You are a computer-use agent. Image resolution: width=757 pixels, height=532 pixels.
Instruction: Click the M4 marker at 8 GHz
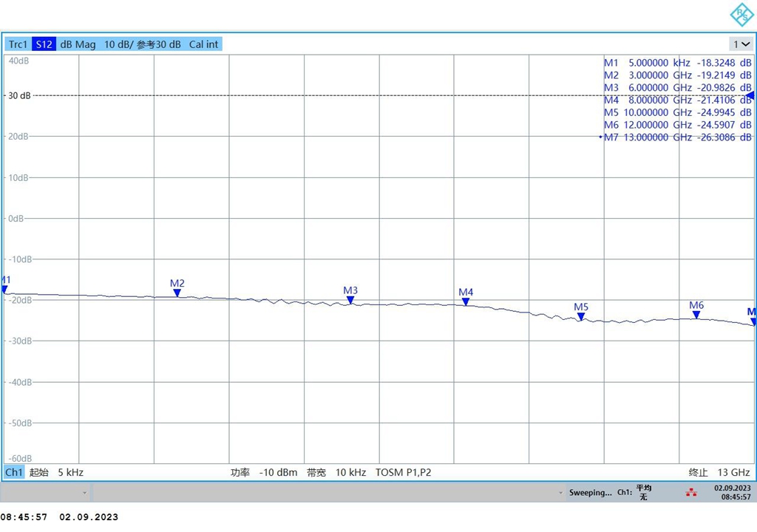click(466, 301)
